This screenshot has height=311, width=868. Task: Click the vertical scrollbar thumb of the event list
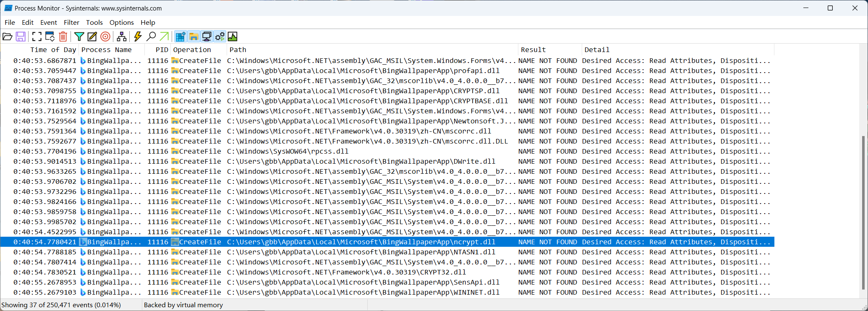click(x=864, y=212)
